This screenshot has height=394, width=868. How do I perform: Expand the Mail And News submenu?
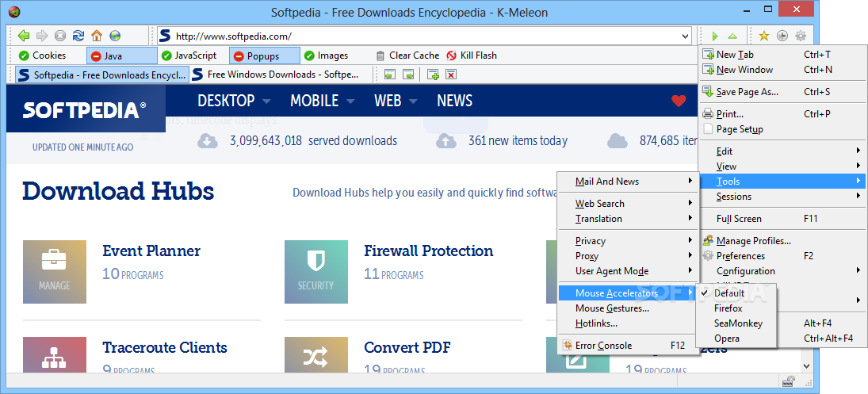(628, 182)
